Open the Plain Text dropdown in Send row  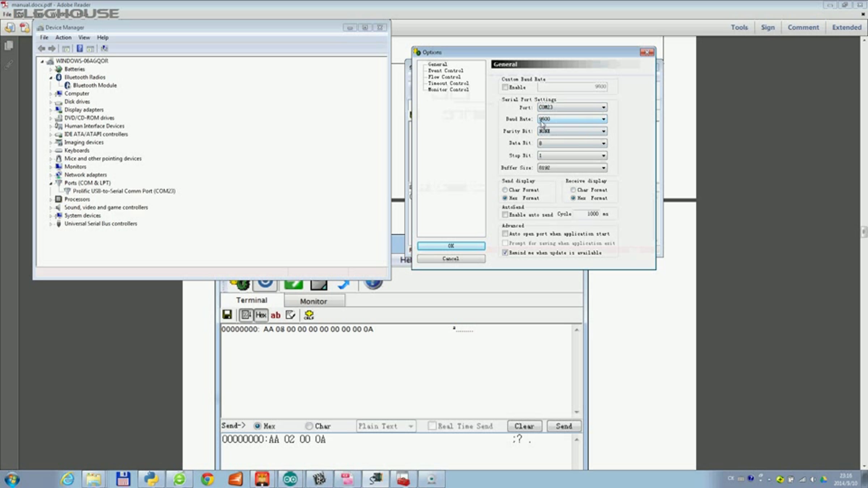pos(386,426)
